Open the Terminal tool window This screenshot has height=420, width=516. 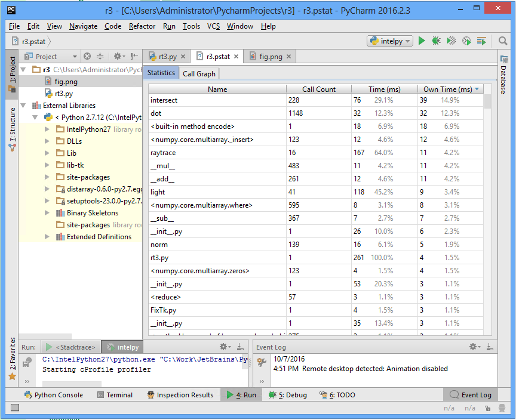[115, 395]
